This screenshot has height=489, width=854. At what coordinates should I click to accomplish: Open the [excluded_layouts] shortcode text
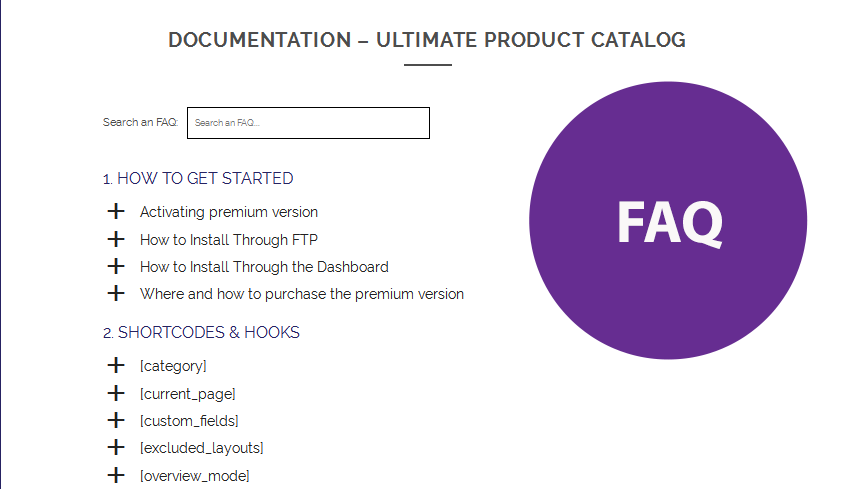point(202,448)
